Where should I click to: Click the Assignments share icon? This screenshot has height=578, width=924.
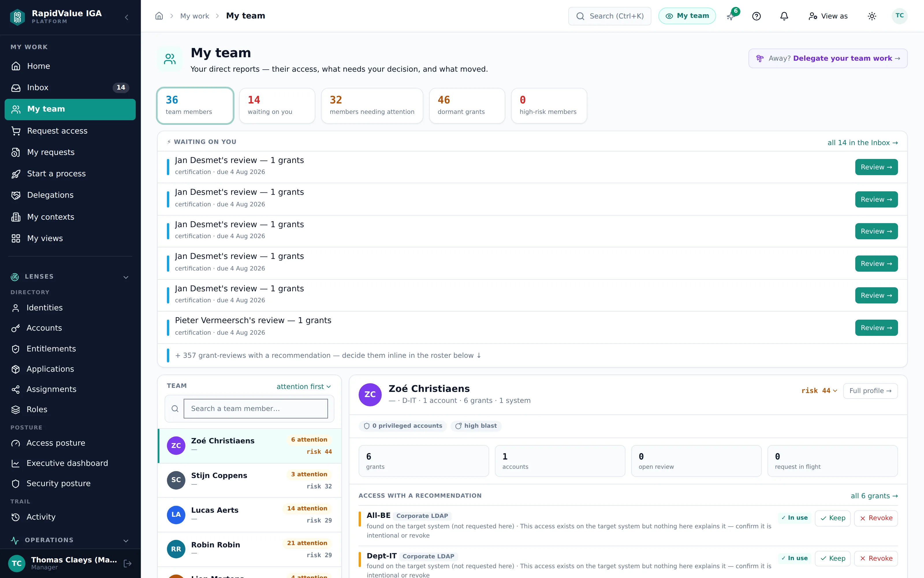tap(15, 389)
